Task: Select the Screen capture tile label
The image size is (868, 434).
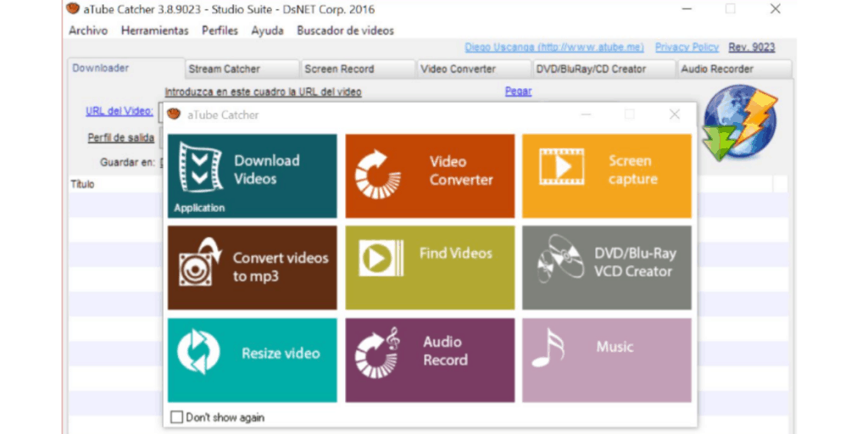Action: (x=632, y=170)
